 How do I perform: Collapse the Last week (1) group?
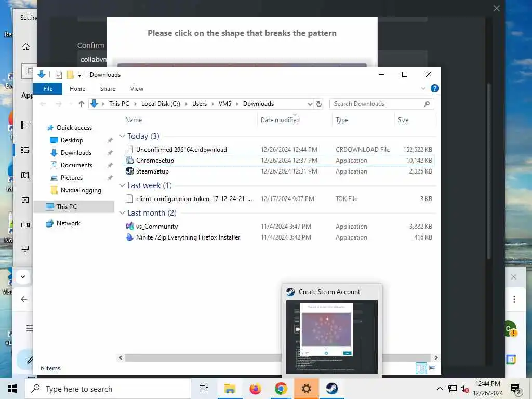pyautogui.click(x=123, y=185)
